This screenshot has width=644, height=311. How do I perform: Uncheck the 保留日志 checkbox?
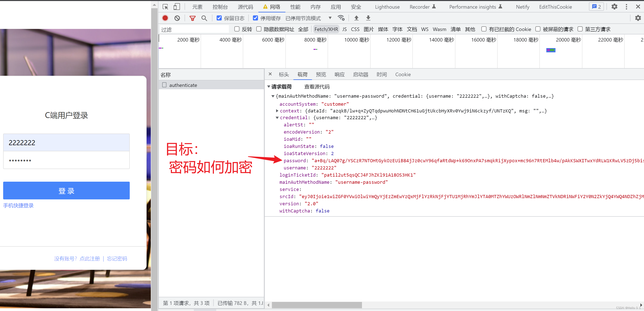(x=219, y=18)
